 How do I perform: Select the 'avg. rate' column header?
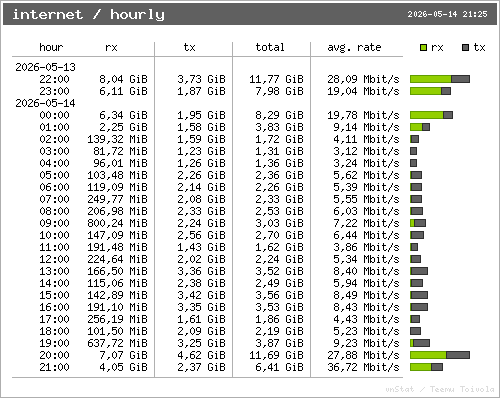click(354, 47)
